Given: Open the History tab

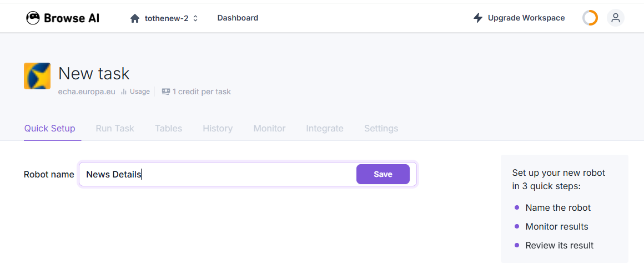Looking at the screenshot, I should [x=218, y=128].
